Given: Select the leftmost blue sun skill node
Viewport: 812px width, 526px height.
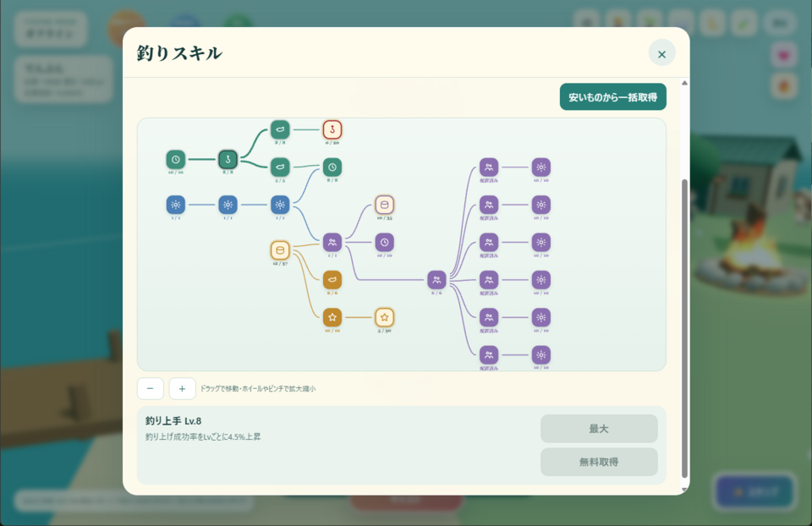Looking at the screenshot, I should click(x=176, y=205).
